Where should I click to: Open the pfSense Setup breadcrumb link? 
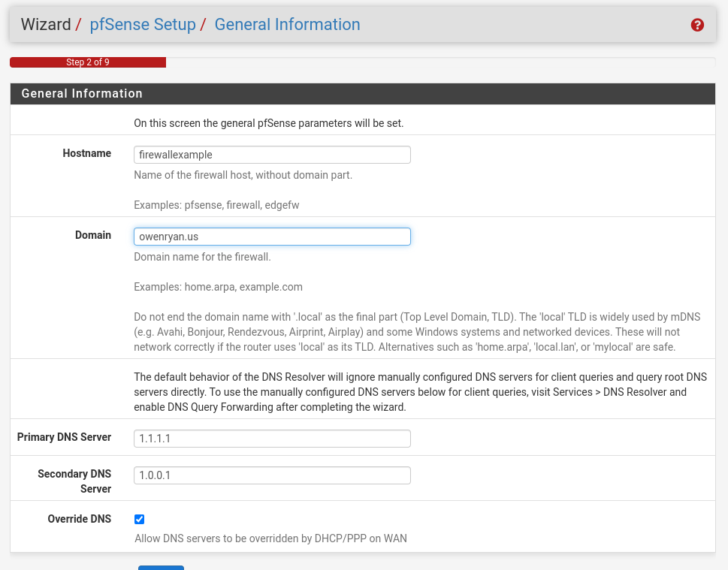[143, 24]
